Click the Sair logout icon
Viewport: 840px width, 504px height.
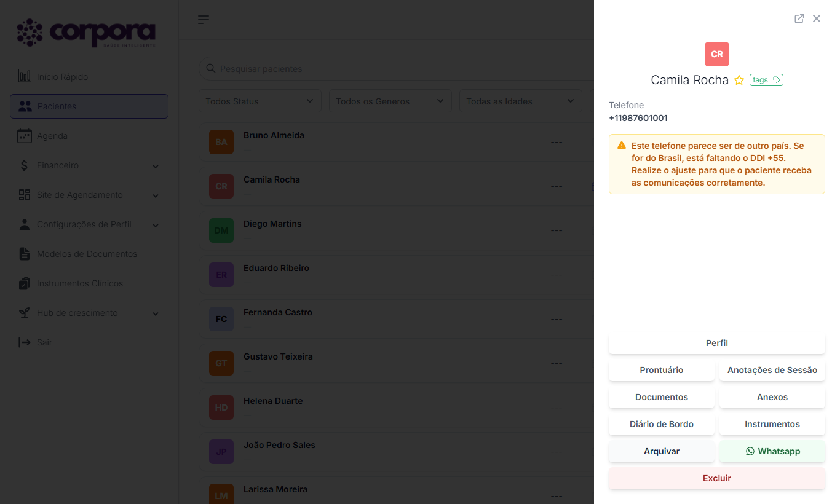25,342
